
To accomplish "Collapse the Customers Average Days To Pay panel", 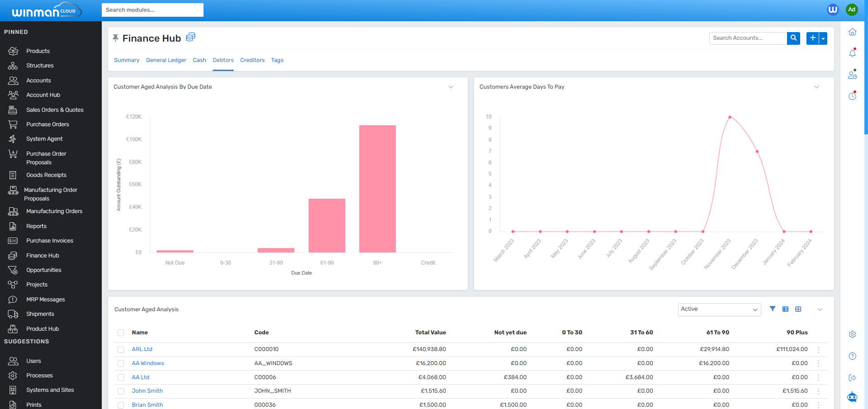I will pyautogui.click(x=816, y=87).
